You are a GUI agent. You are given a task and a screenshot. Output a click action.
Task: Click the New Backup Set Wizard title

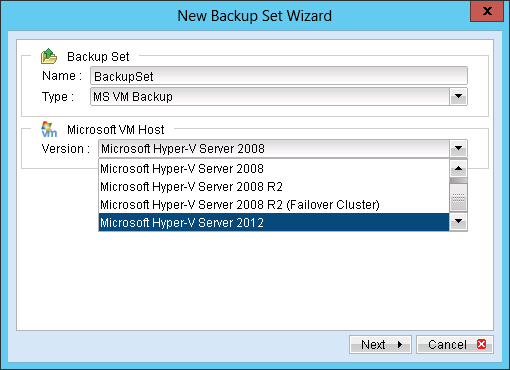coord(255,16)
